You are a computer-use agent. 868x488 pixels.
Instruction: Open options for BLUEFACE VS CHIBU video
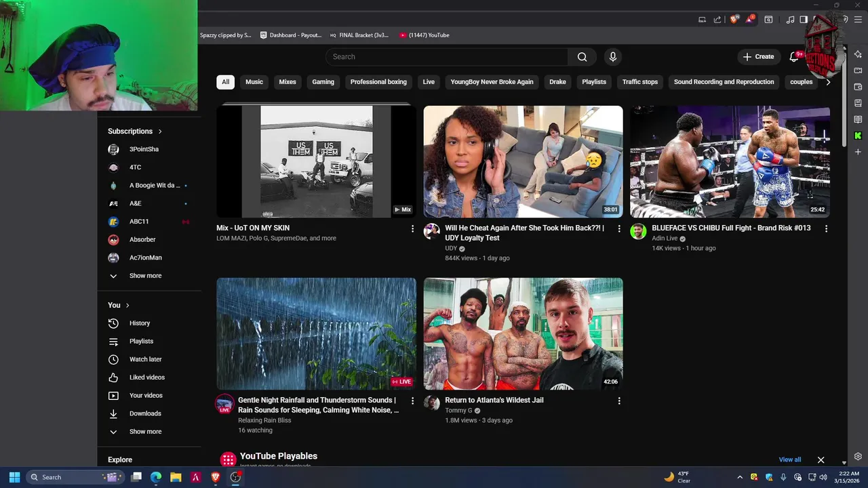coord(826,229)
